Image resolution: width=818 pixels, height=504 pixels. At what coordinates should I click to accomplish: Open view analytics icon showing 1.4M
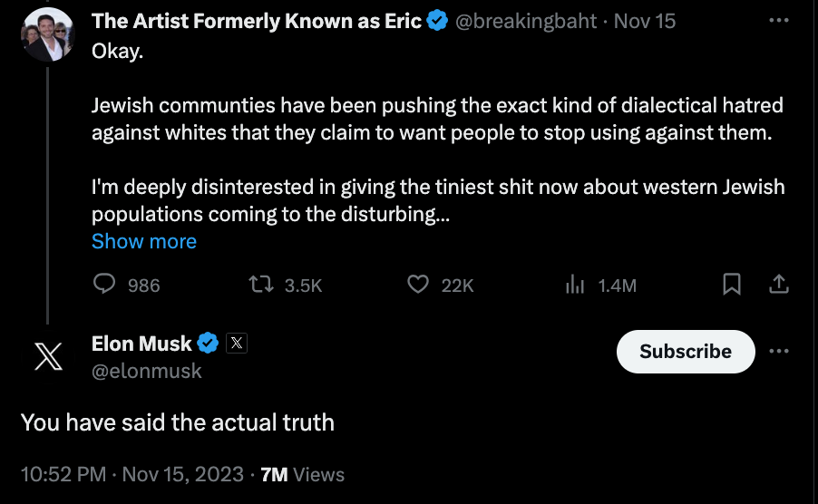(x=575, y=285)
